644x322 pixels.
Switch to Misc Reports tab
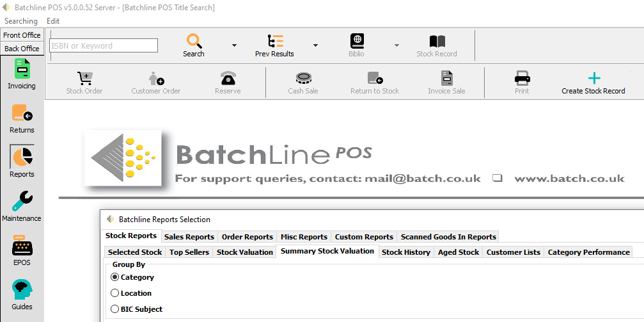(x=304, y=237)
